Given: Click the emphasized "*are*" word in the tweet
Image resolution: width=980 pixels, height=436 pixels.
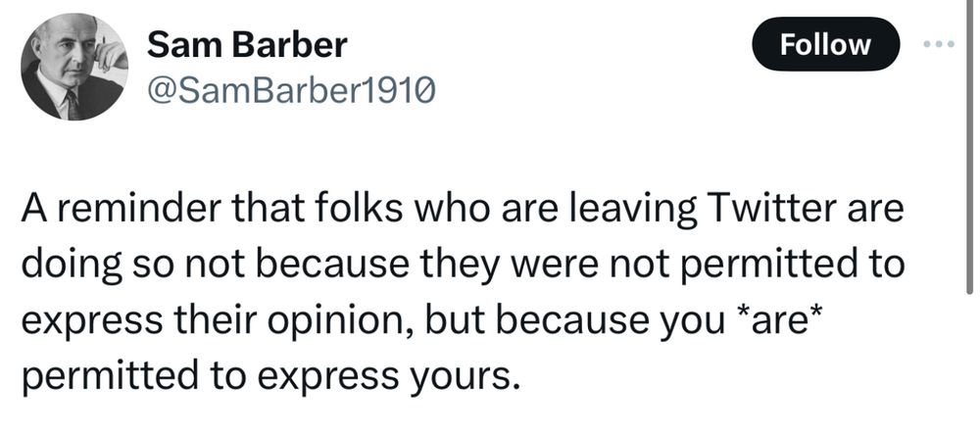Looking at the screenshot, I should click(x=778, y=318).
